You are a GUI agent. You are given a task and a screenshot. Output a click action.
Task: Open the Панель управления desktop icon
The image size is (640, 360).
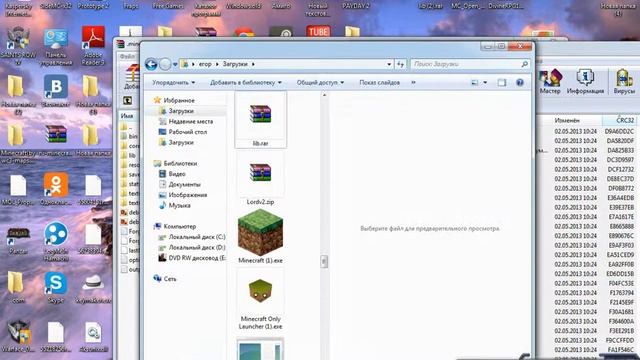[56, 46]
